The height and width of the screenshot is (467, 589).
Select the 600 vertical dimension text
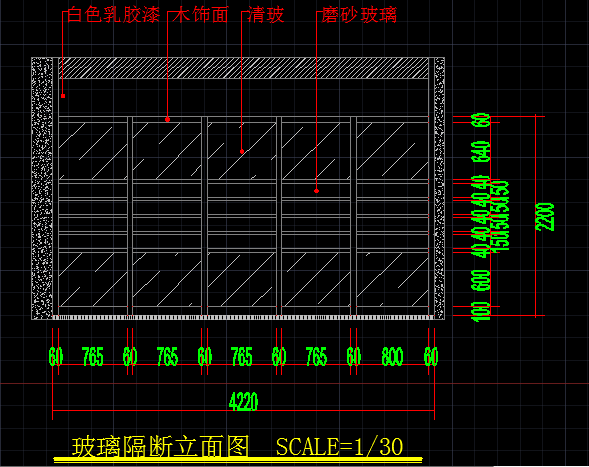[481, 280]
